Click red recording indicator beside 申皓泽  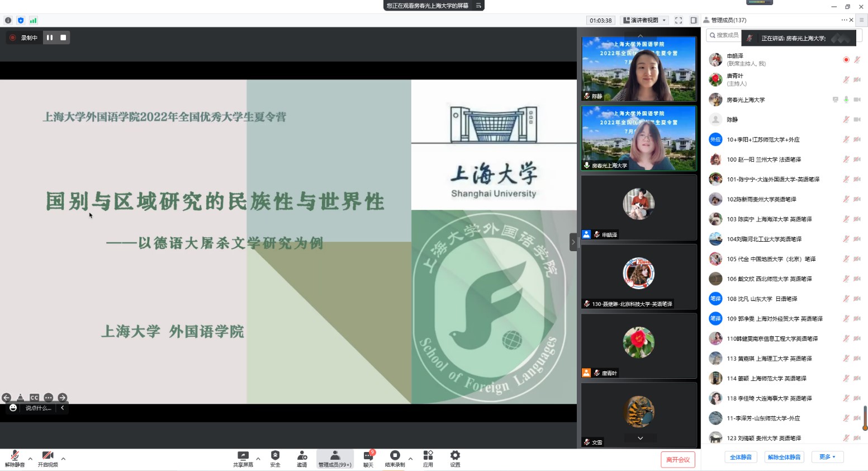[x=846, y=59]
